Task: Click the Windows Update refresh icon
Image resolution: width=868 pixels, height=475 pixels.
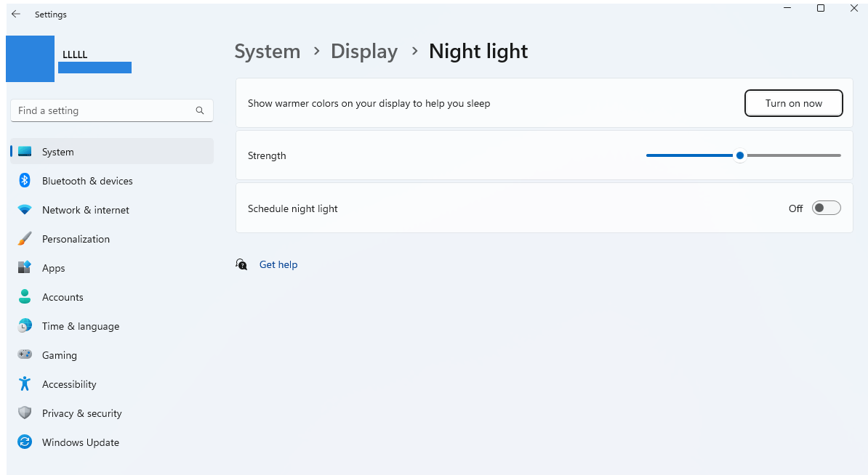Action: coord(25,442)
